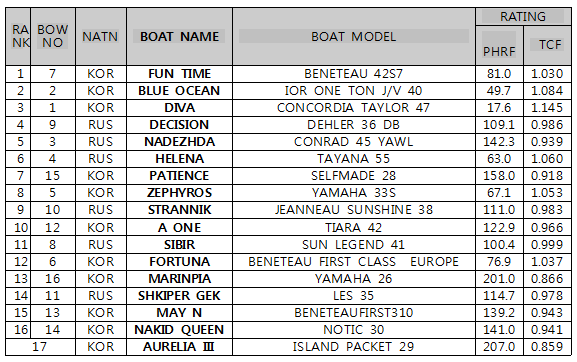Screen dimensions: 577x362
Task: Click the PHRF column header
Action: click(x=499, y=46)
